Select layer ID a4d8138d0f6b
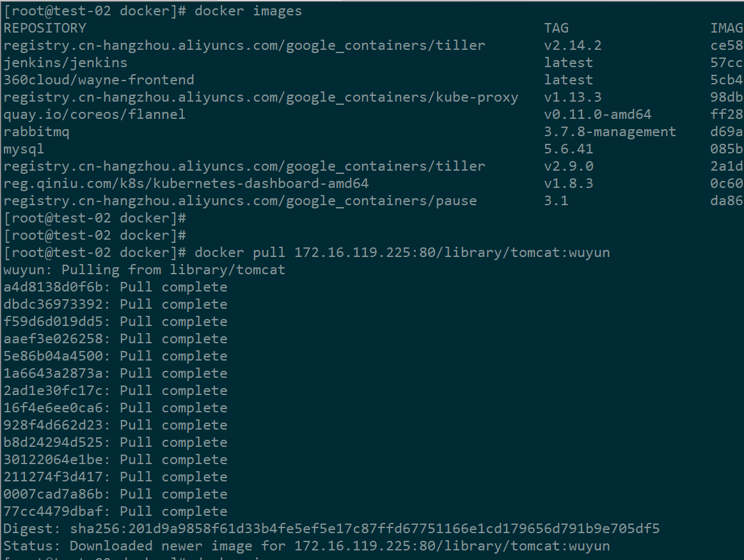744x560 pixels. tap(57, 287)
